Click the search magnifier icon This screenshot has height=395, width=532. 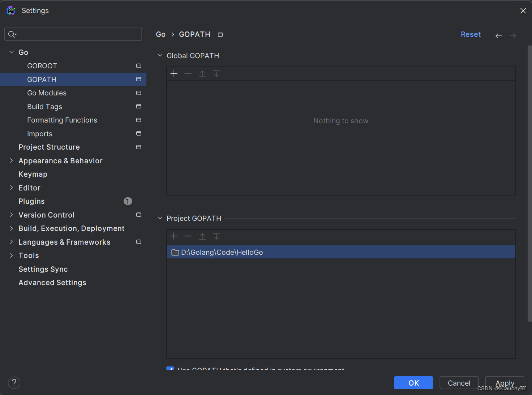click(x=12, y=34)
